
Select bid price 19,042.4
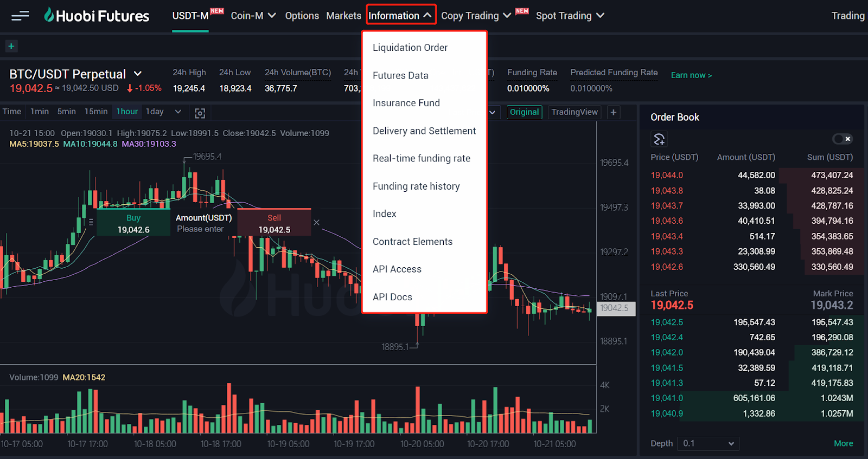667,337
